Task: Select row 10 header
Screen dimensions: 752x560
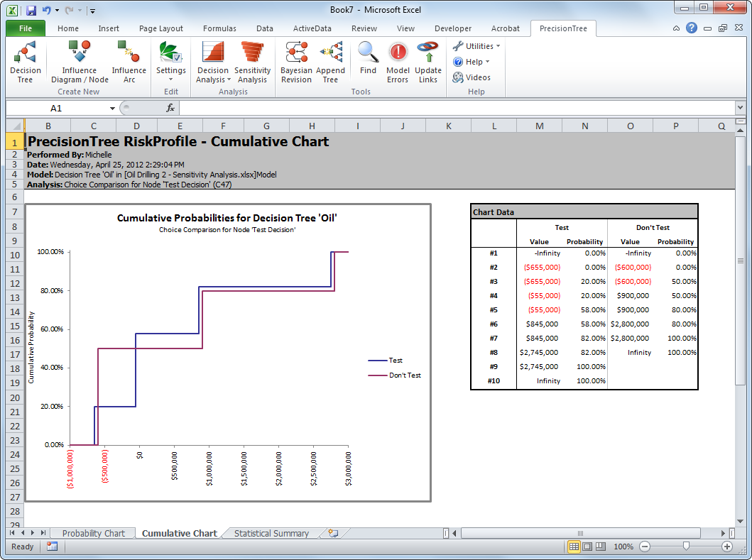Action: pos(15,255)
